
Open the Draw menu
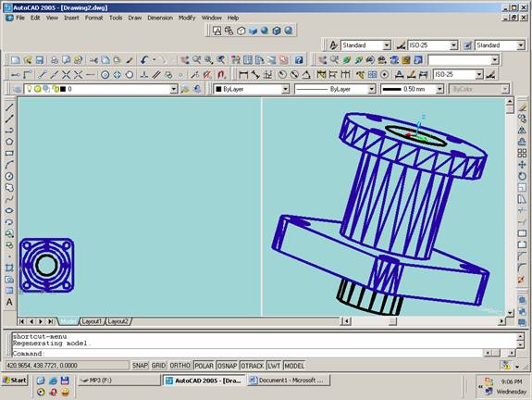click(135, 18)
